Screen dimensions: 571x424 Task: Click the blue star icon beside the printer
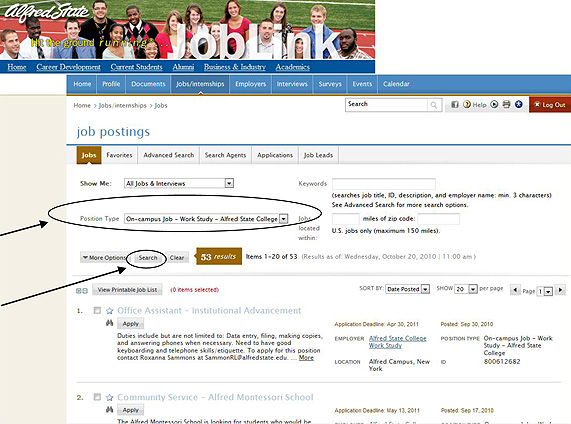tap(519, 105)
